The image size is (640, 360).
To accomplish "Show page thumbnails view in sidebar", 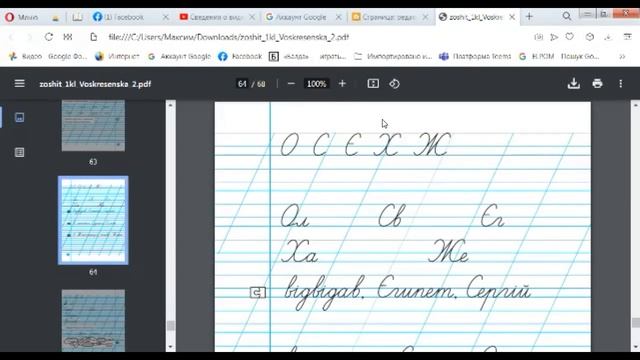I will (x=19, y=118).
